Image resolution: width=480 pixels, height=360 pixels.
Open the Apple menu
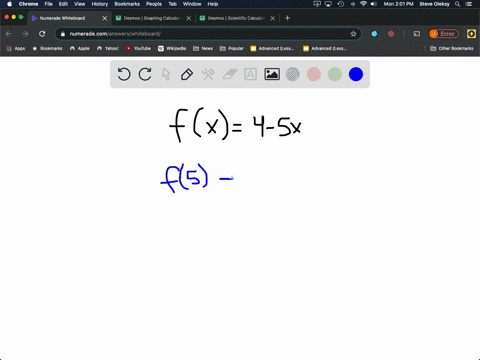pyautogui.click(x=9, y=4)
